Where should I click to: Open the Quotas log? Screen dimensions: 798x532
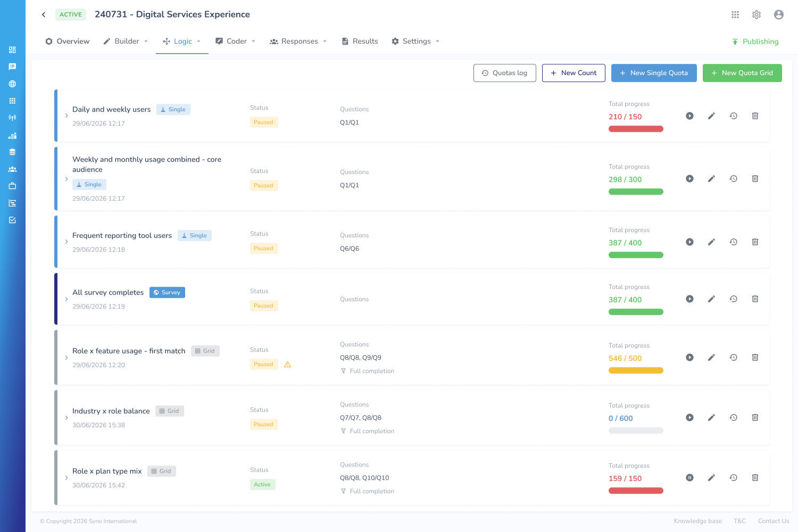click(504, 73)
